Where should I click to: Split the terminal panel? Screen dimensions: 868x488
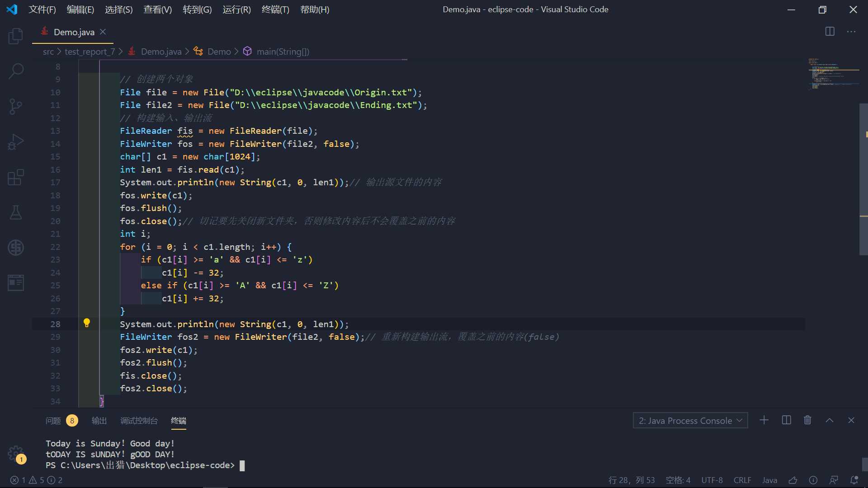[787, 420]
